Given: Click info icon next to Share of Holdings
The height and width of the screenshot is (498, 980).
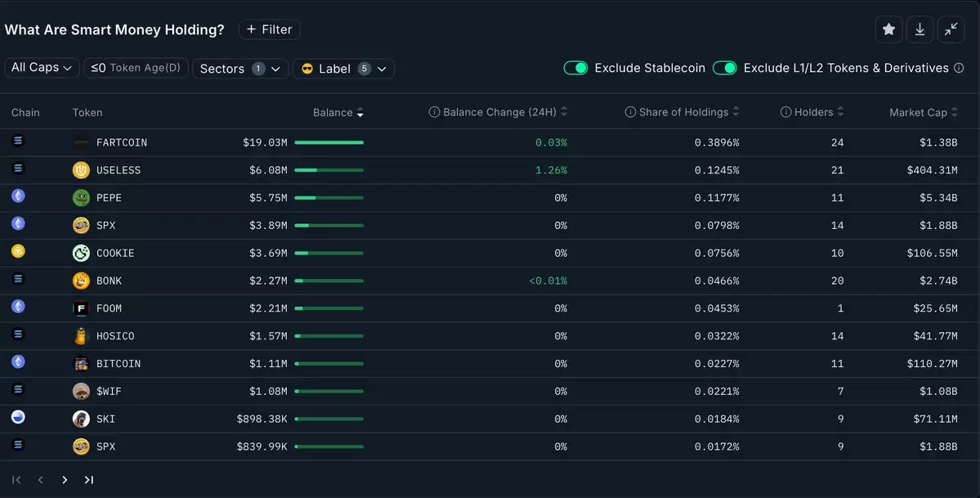Looking at the screenshot, I should click(630, 112).
